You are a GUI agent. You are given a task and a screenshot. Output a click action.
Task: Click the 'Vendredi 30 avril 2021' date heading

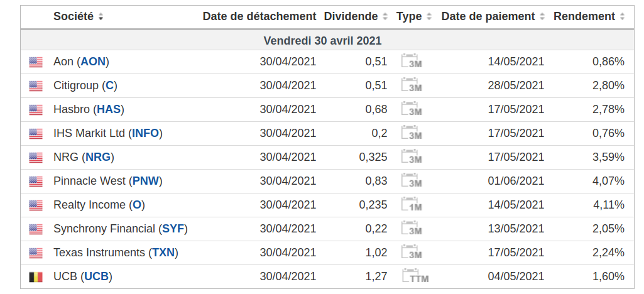click(322, 41)
